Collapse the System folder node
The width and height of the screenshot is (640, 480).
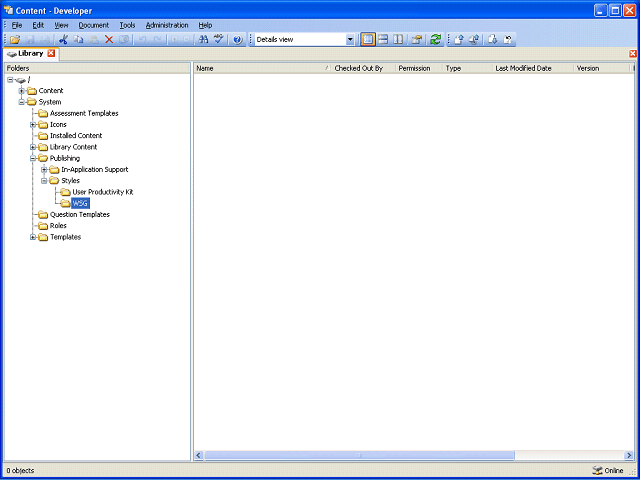click(22, 102)
